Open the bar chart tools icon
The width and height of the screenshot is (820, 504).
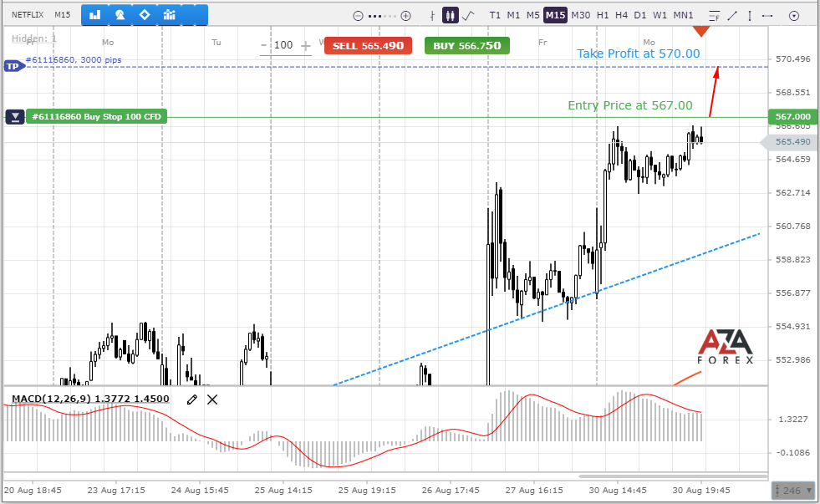pos(94,15)
